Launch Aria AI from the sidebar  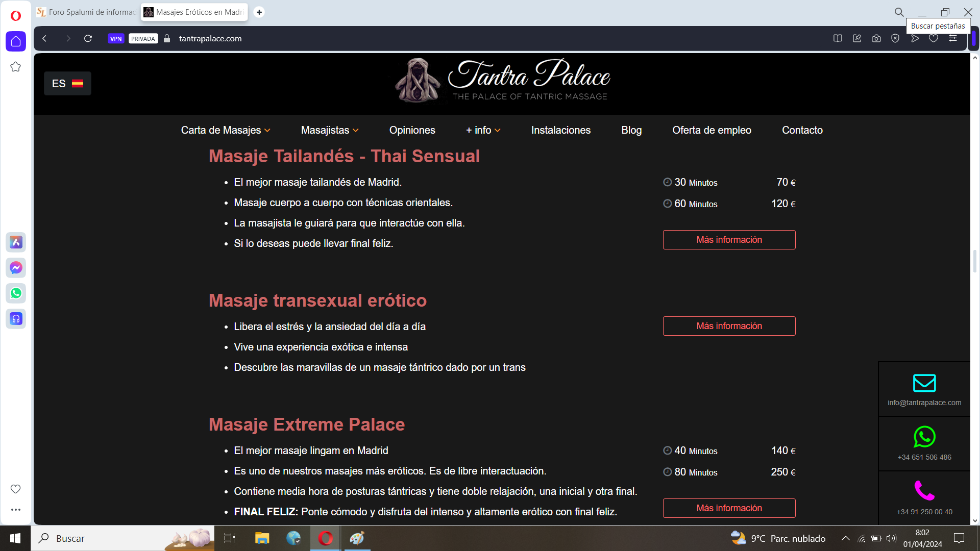(x=16, y=242)
